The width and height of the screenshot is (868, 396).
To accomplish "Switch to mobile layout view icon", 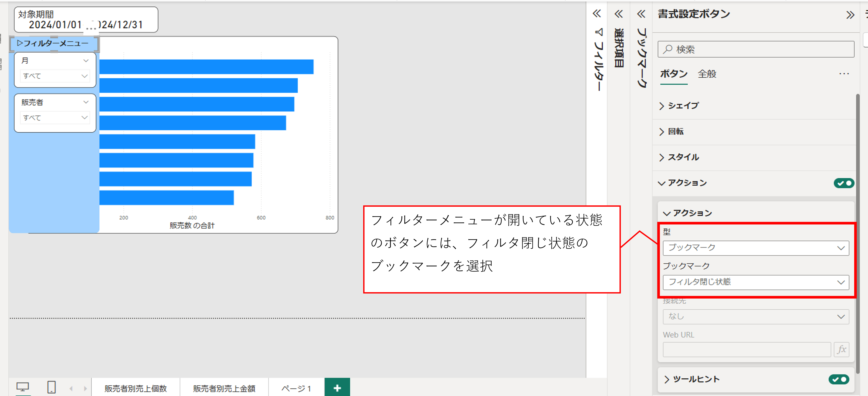I will tap(51, 387).
